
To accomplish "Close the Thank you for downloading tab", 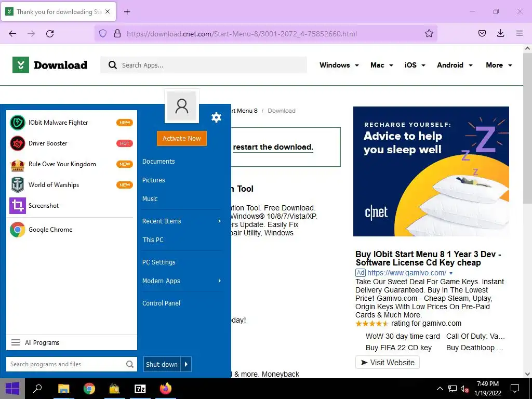I will [x=108, y=11].
